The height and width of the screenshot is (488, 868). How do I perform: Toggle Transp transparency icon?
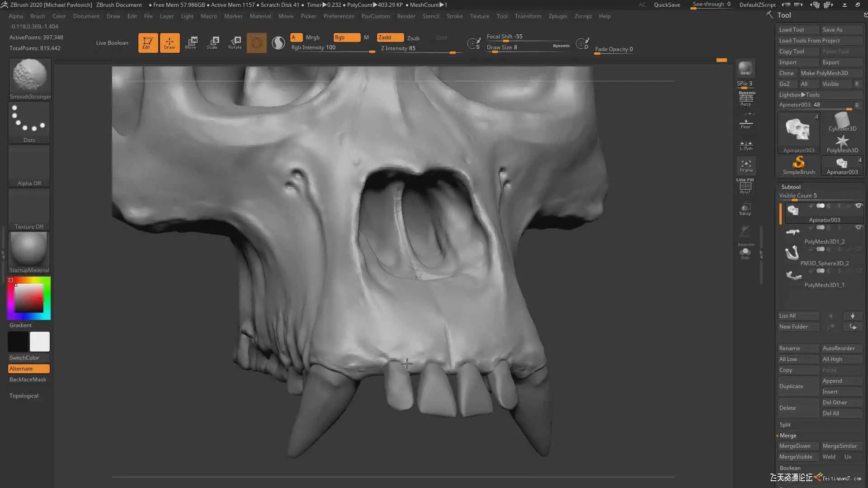(x=745, y=209)
